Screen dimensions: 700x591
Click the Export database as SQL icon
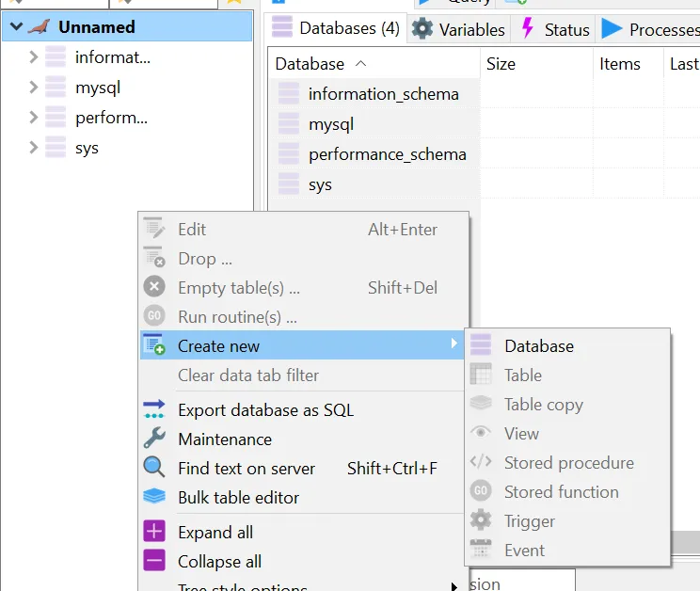click(x=154, y=409)
